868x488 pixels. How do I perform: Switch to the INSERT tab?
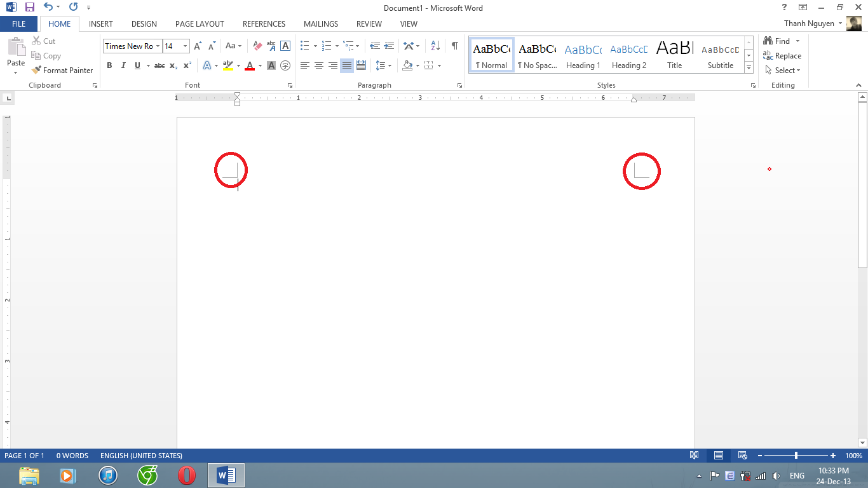click(101, 24)
